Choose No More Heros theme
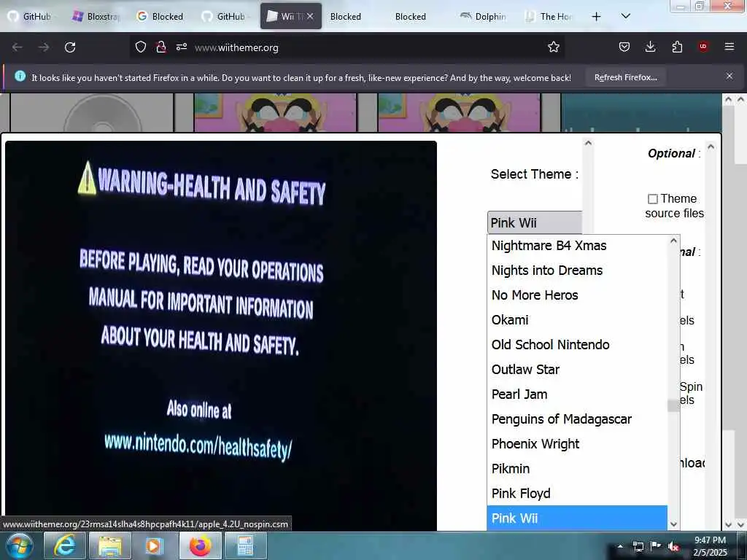This screenshot has height=560, width=747. [577, 295]
